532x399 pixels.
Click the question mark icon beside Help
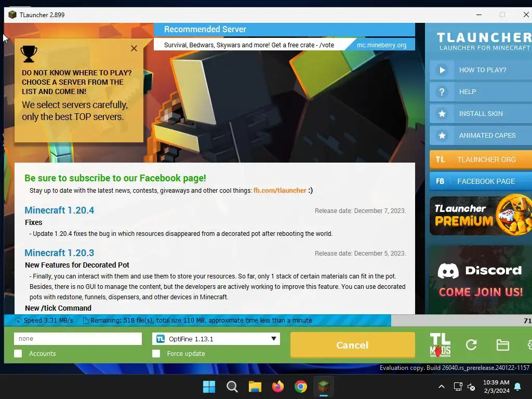point(442,92)
